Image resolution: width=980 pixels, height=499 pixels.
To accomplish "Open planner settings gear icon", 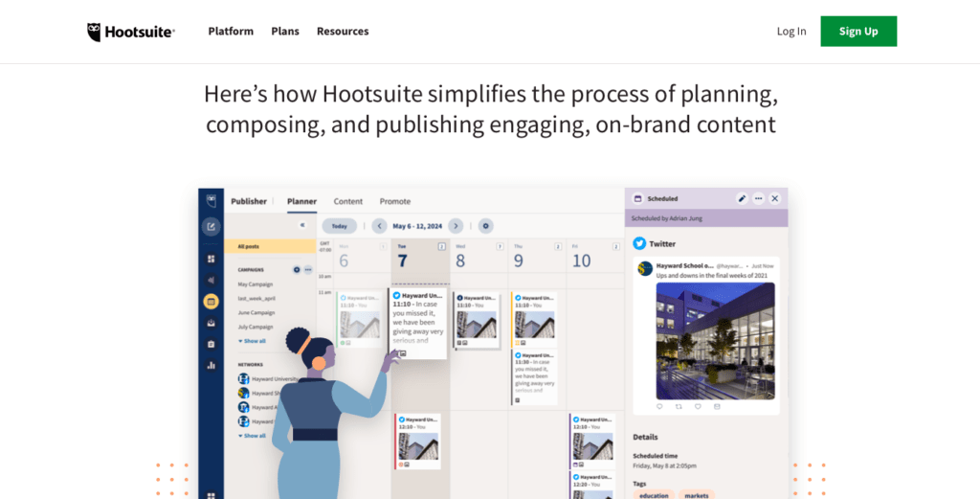I will tap(485, 226).
